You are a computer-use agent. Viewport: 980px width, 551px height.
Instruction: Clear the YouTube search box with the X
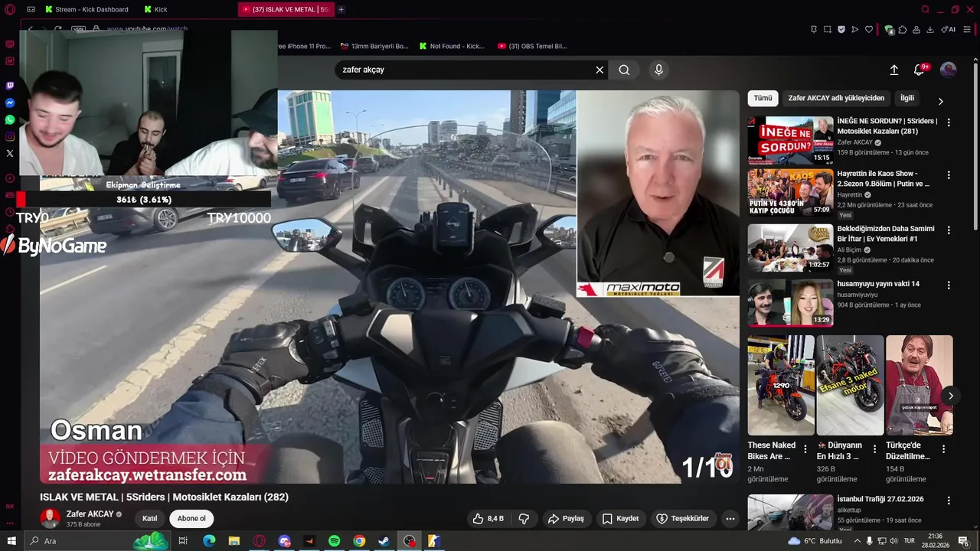click(599, 70)
